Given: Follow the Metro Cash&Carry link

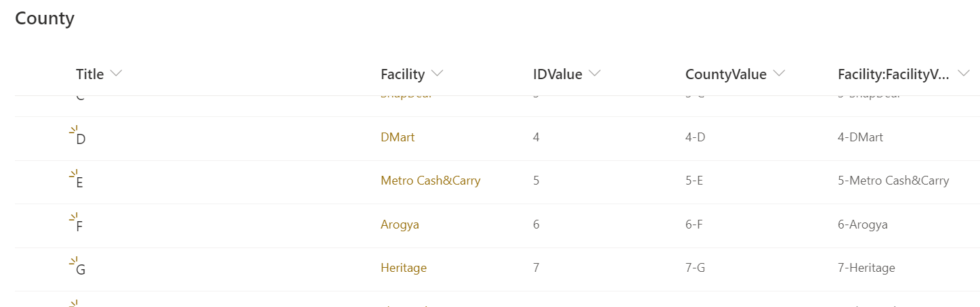Looking at the screenshot, I should (431, 181).
